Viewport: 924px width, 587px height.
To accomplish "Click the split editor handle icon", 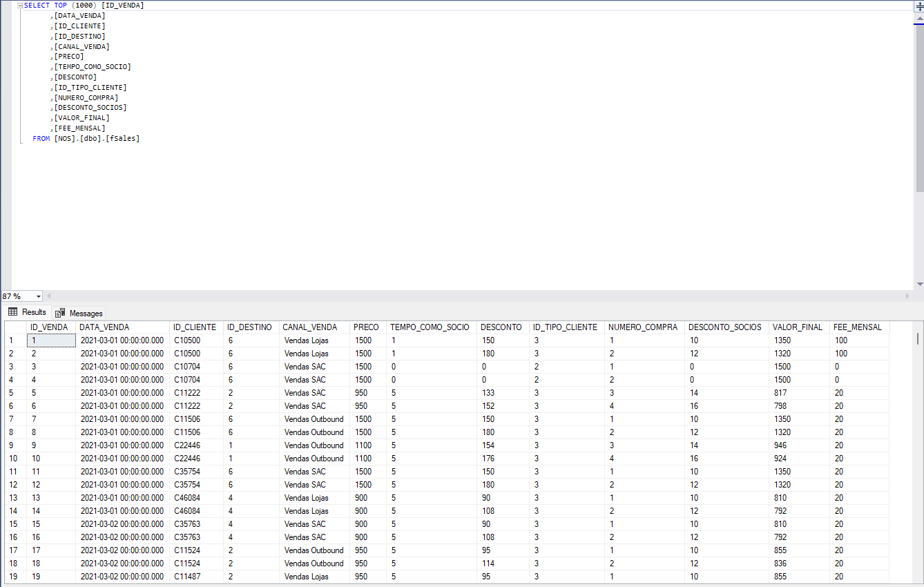I will coord(919,6).
